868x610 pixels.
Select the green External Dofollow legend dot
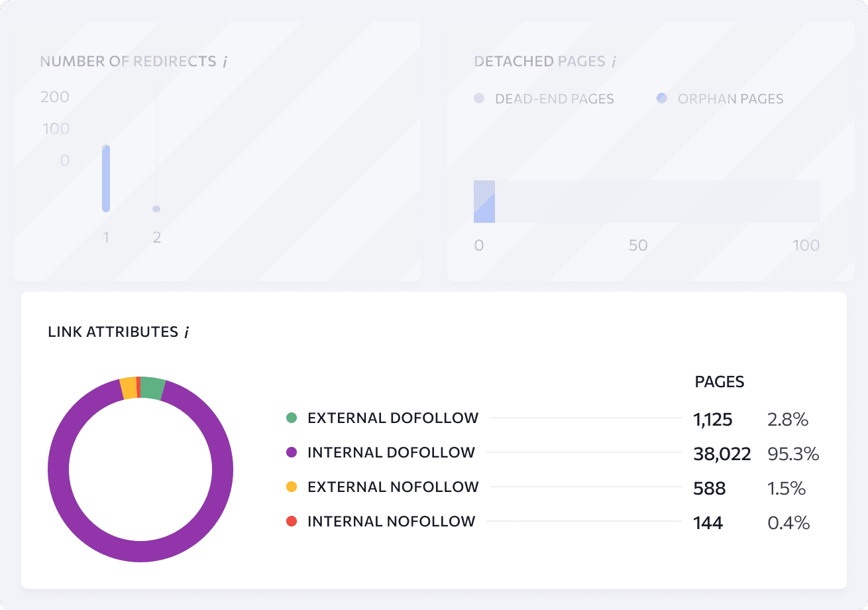[291, 418]
